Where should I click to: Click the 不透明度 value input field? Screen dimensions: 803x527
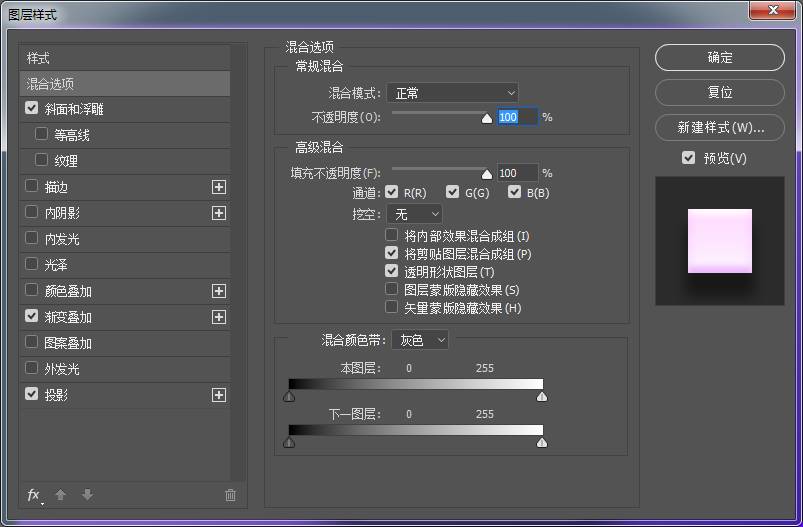517,117
